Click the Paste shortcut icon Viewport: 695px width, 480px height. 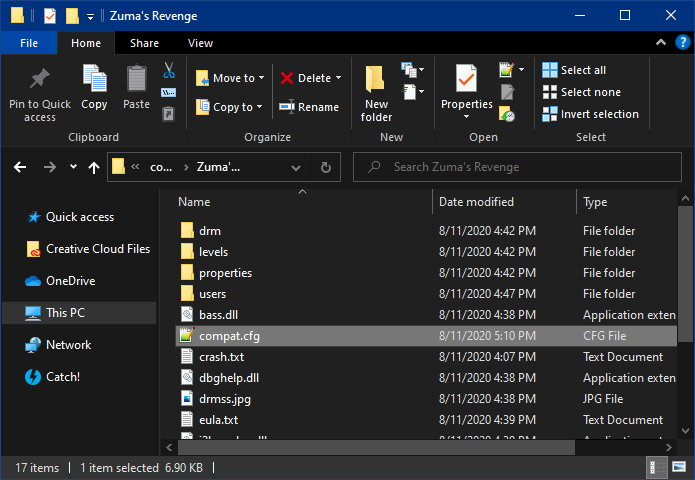point(168,114)
